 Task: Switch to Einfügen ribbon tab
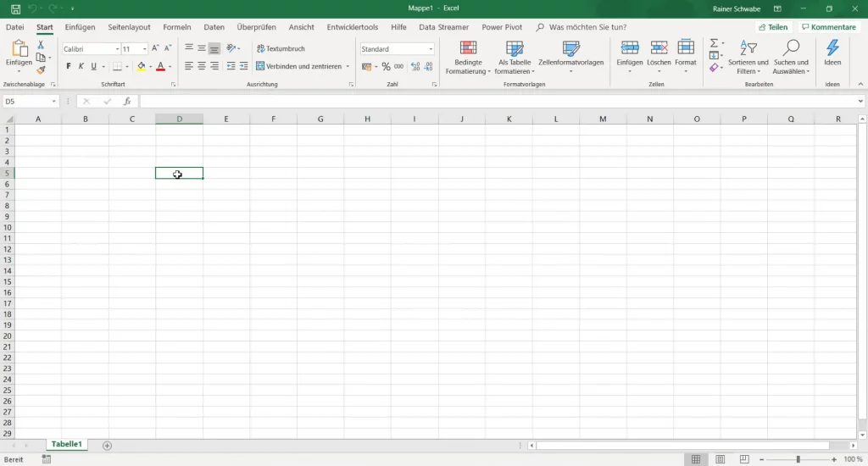point(80,27)
